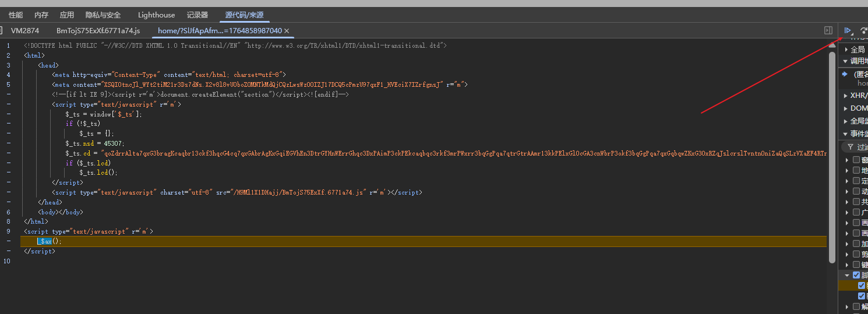Expand the 地 event category arrow
This screenshot has height=314, width=868.
pos(847,170)
